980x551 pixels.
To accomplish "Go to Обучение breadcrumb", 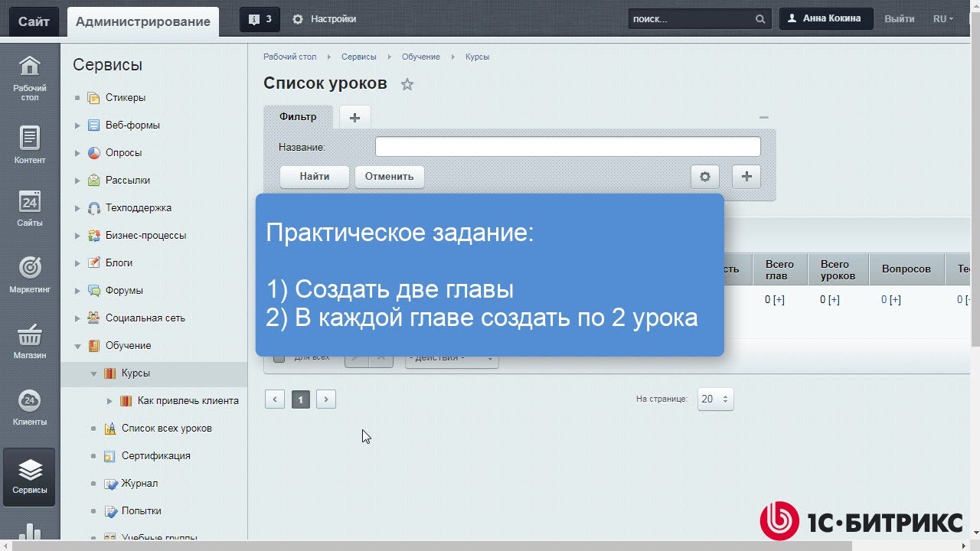I will click(420, 57).
